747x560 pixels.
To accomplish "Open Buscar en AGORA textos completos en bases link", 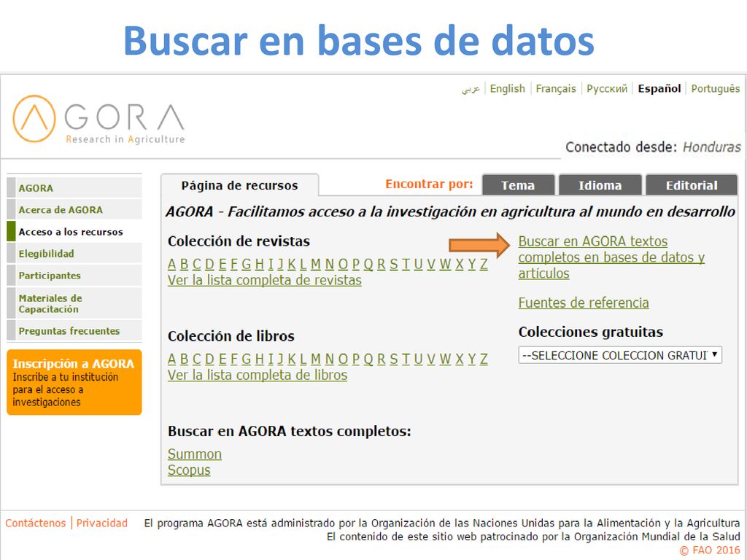I will [611, 257].
